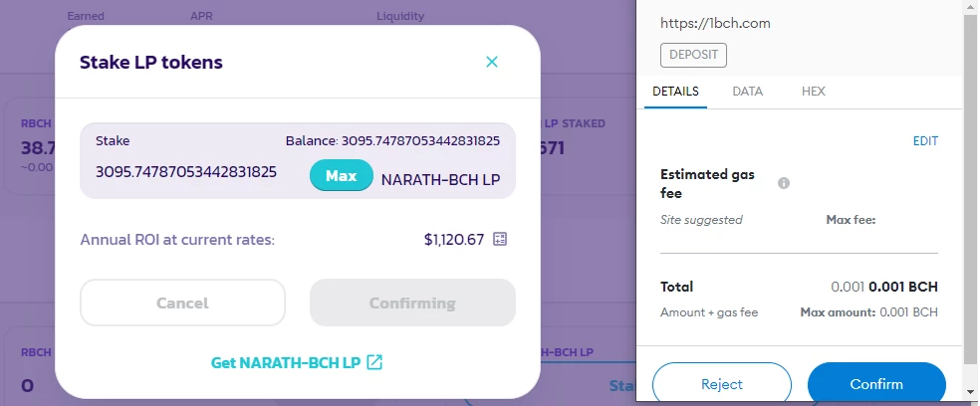
Task: Click the greyed-out Confirming button
Action: [x=412, y=303]
